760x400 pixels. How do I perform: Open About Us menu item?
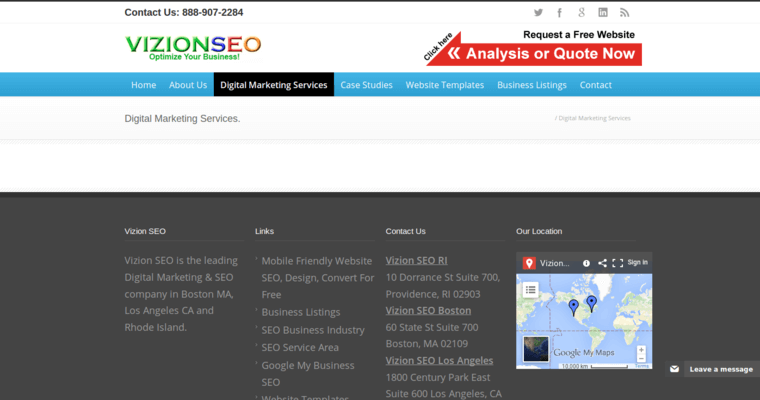point(188,85)
